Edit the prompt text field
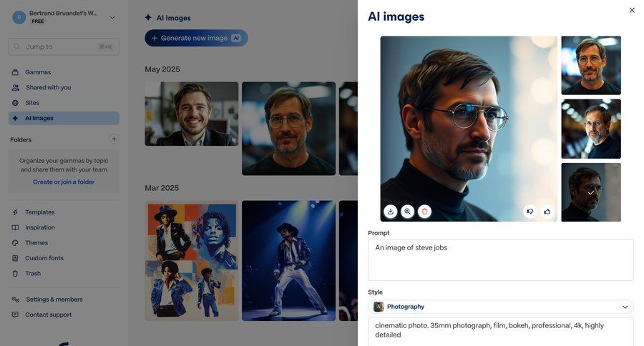644x346 pixels. [500, 259]
